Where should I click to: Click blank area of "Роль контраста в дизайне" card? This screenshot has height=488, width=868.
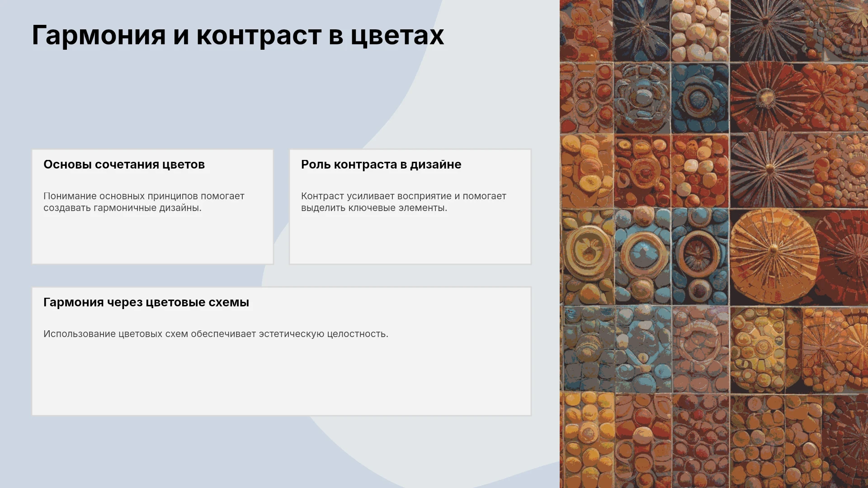click(410, 239)
